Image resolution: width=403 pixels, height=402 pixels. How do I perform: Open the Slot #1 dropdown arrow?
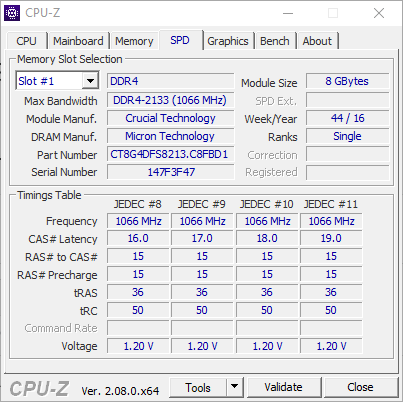pyautogui.click(x=90, y=81)
